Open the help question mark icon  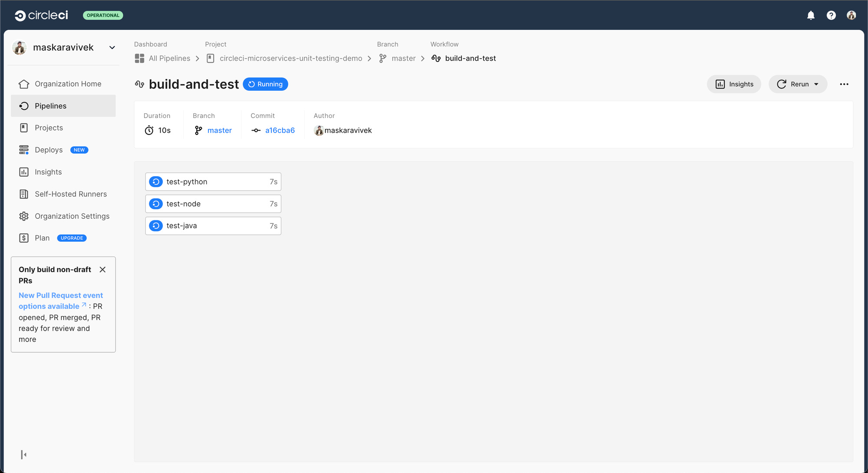click(831, 16)
